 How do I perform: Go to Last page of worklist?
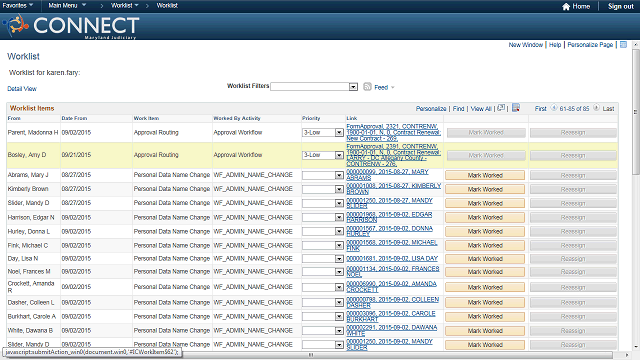(608, 109)
